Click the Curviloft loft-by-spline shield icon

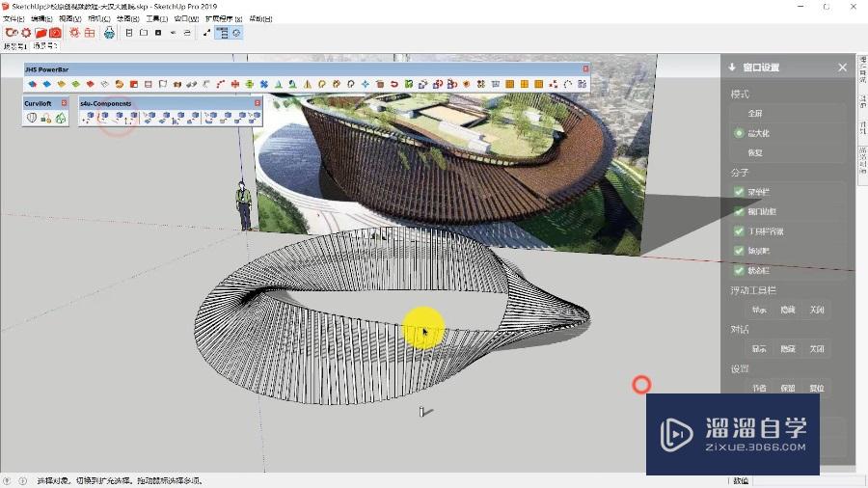point(32,118)
